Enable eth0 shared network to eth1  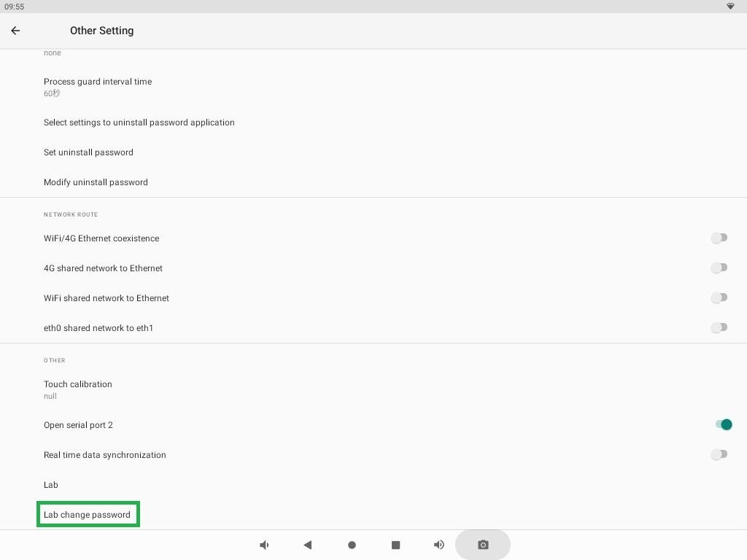719,327
